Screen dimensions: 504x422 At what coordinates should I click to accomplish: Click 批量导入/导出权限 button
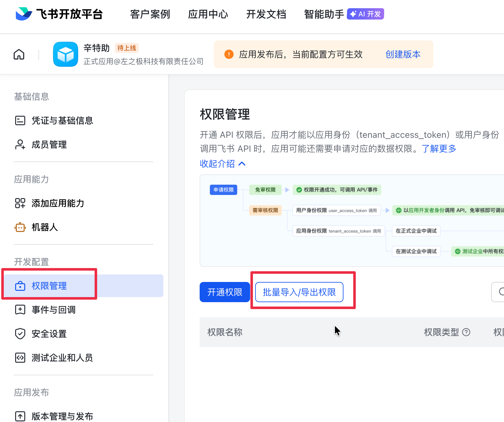[x=299, y=292]
